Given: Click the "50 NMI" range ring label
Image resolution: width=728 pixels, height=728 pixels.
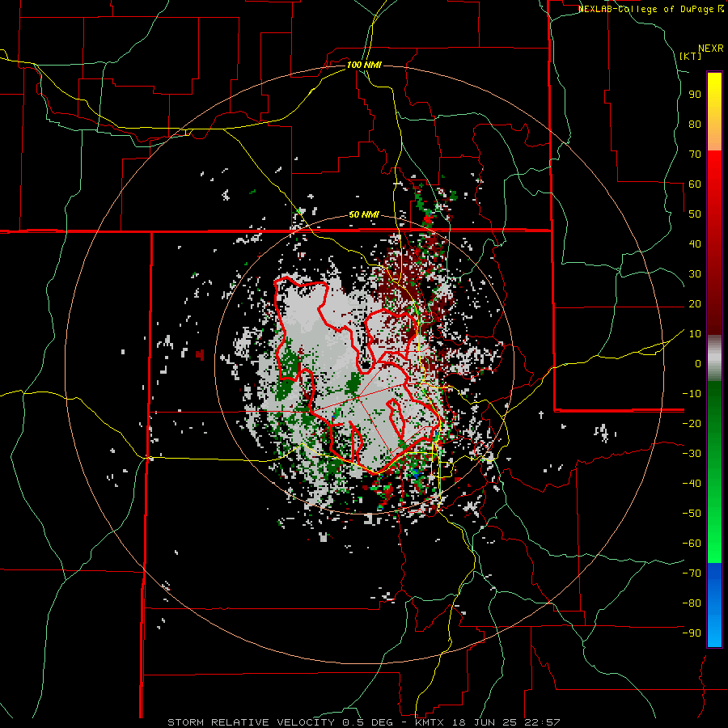Looking at the screenshot, I should [x=364, y=214].
